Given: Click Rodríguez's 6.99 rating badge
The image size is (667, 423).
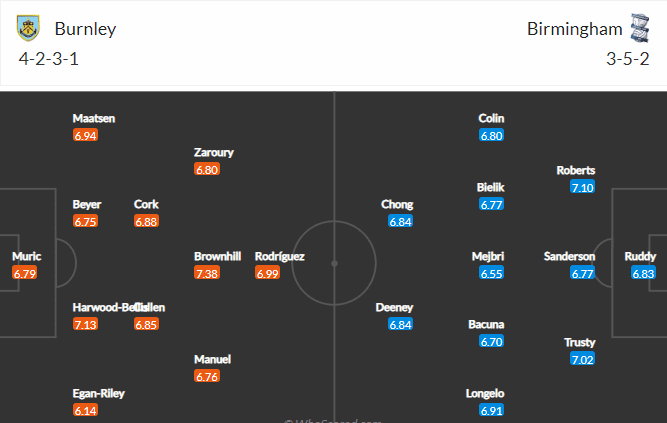Looking at the screenshot, I should (x=268, y=273).
